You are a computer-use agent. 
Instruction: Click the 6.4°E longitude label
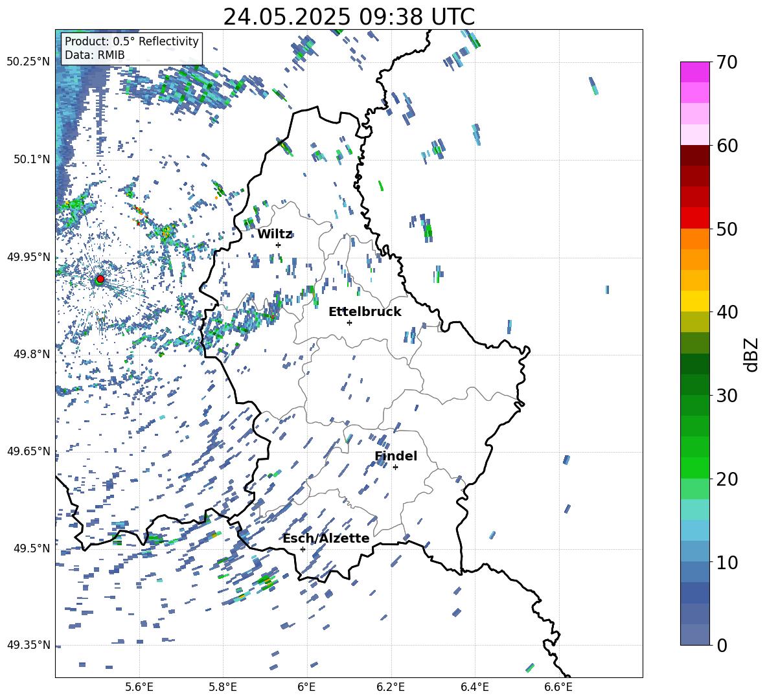click(474, 687)
